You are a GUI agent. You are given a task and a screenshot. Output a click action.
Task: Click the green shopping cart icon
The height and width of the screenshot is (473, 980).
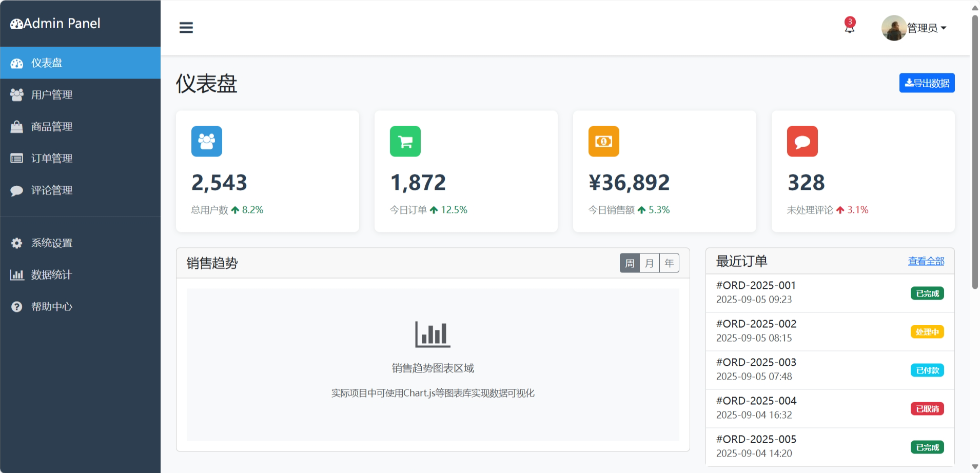click(x=405, y=141)
